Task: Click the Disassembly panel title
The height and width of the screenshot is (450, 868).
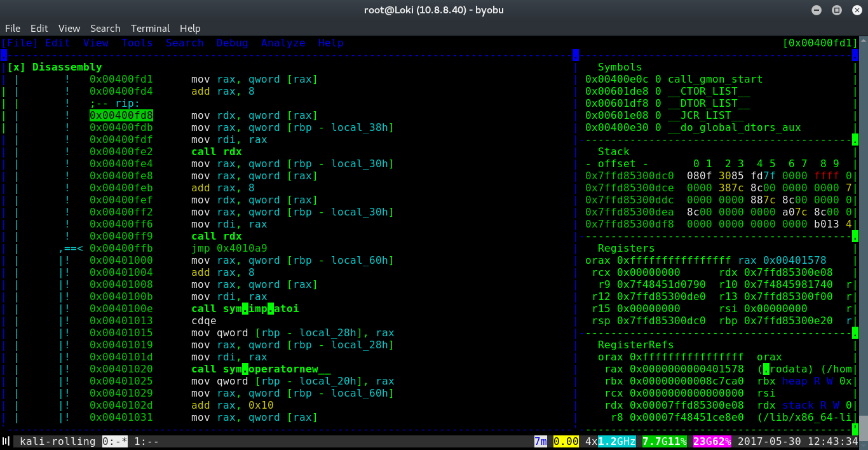Action: click(67, 67)
